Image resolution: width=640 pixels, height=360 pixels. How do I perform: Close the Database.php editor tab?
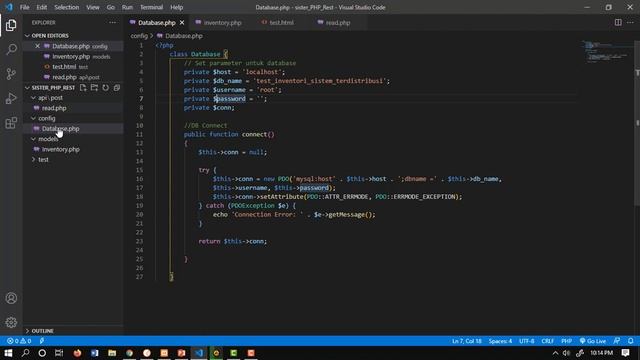[182, 22]
